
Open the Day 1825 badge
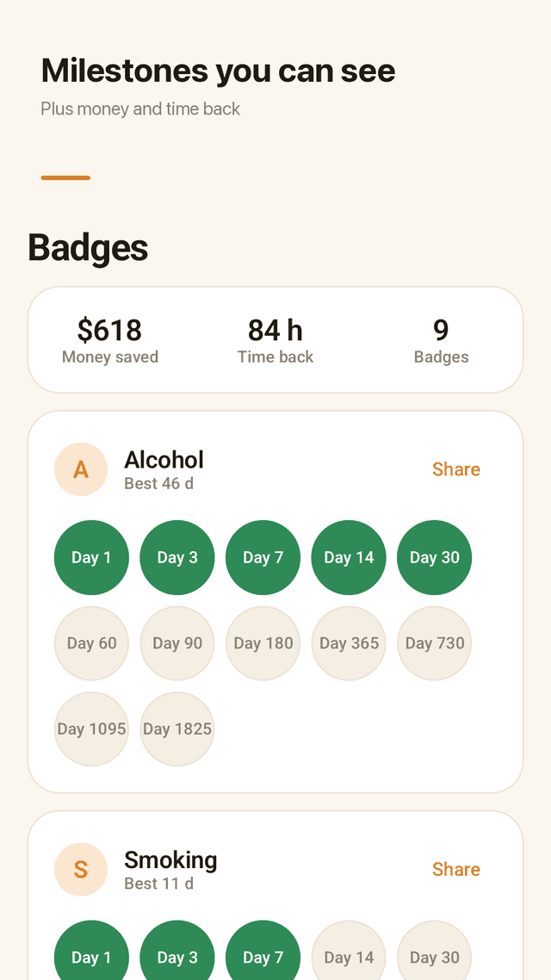tap(177, 729)
